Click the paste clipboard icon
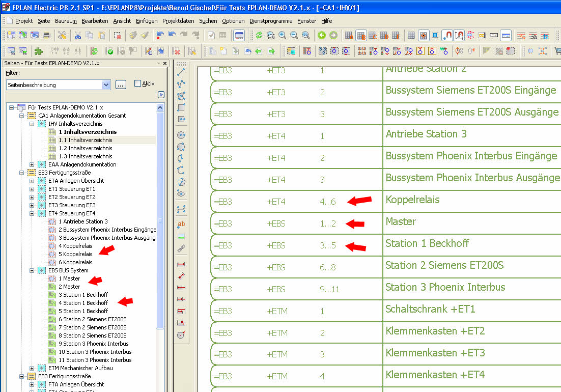Image resolution: width=561 pixels, height=392 pixels. click(102, 36)
